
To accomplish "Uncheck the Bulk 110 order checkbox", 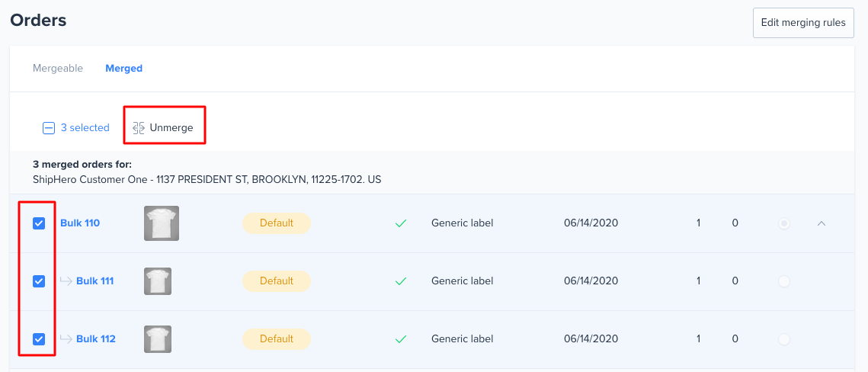I will tap(39, 223).
